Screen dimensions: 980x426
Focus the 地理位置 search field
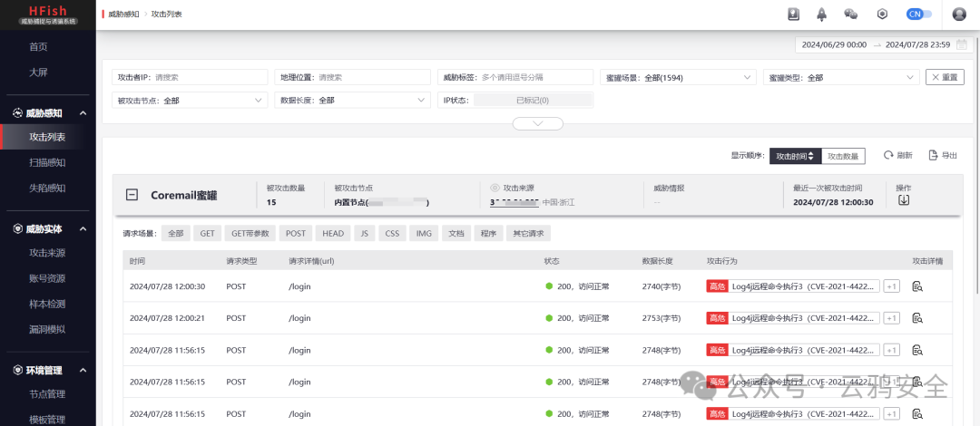point(352,77)
